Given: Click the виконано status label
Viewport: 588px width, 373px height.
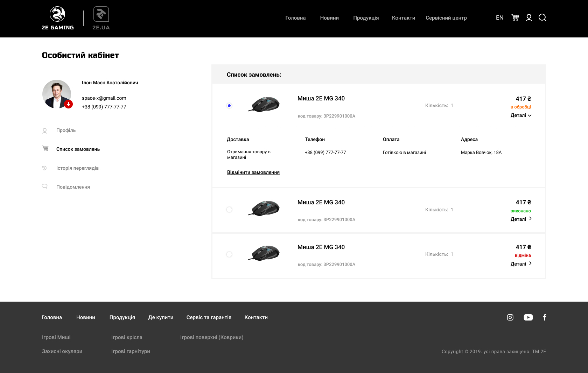Looking at the screenshot, I should pos(521,211).
